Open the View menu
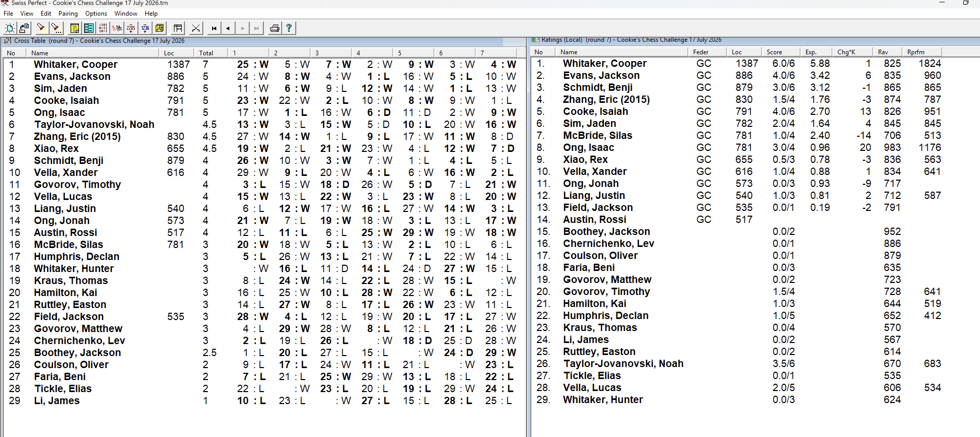Viewport: 980px width, 437px height. [x=27, y=14]
